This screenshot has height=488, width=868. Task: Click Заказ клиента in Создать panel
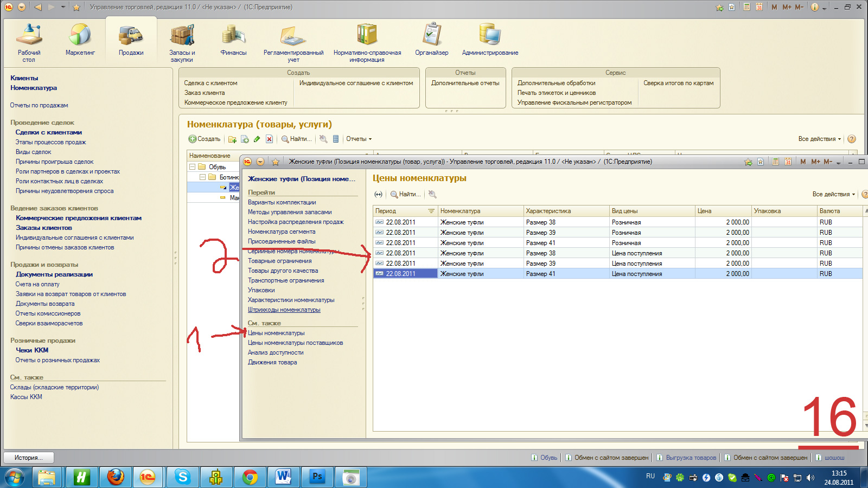pyautogui.click(x=205, y=93)
